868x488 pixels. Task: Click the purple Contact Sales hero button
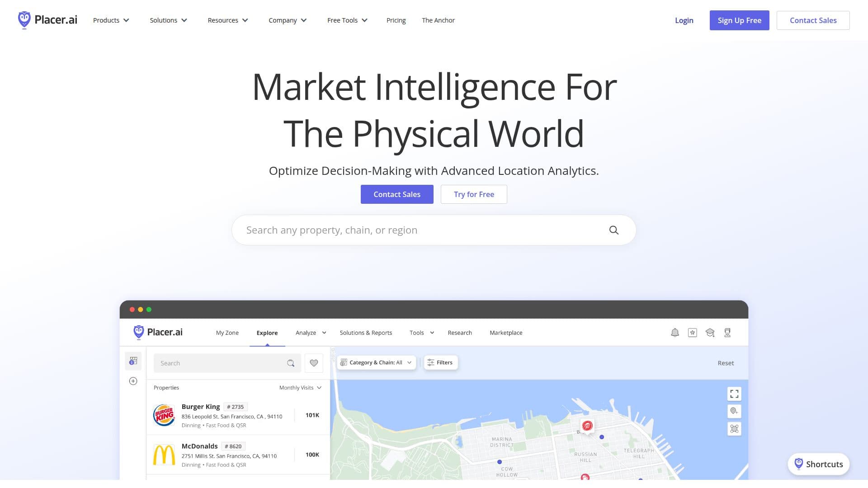pyautogui.click(x=397, y=194)
